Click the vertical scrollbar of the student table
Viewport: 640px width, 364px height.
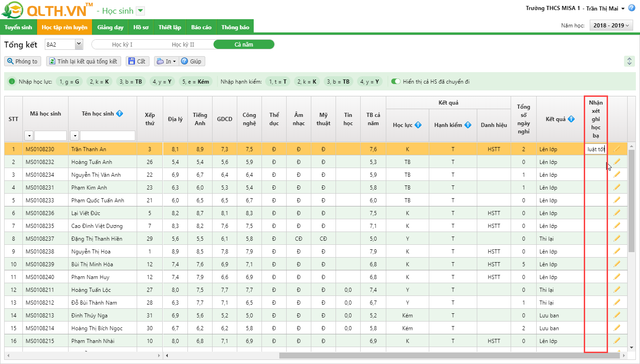click(x=631, y=201)
